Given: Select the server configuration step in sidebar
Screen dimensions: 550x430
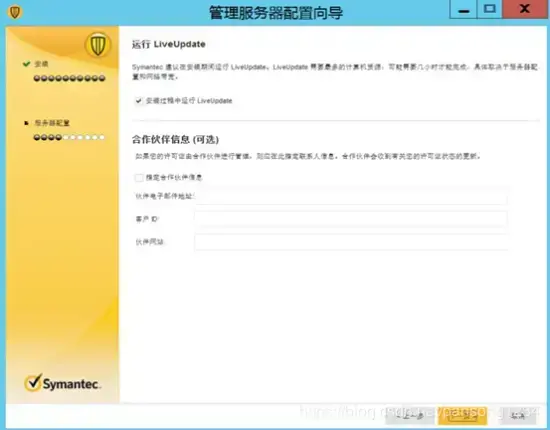Looking at the screenshot, I should [52, 123].
